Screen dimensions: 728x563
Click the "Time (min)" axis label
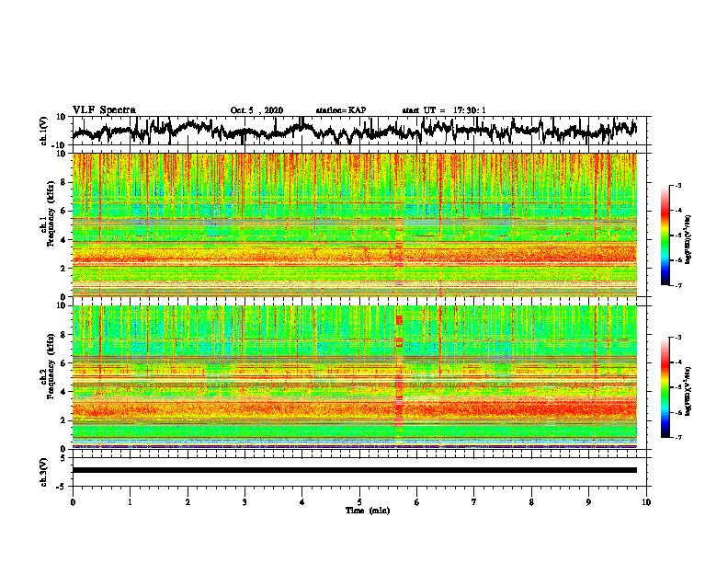pos(368,511)
